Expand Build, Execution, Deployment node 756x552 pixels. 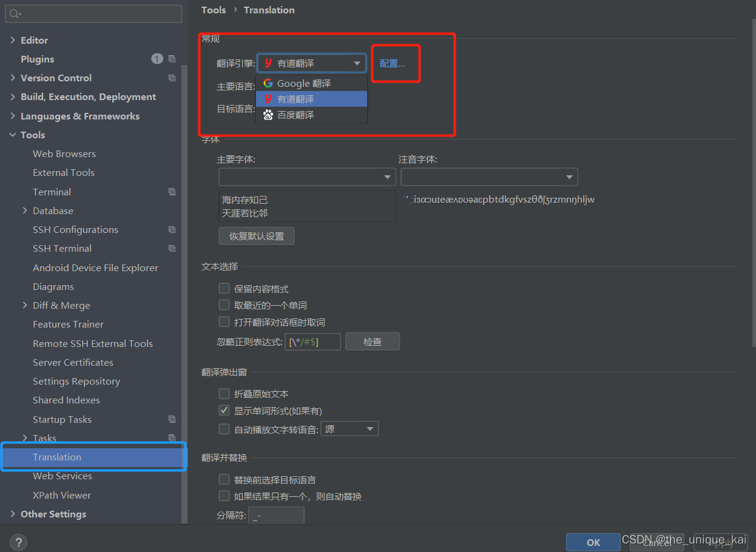pos(13,97)
